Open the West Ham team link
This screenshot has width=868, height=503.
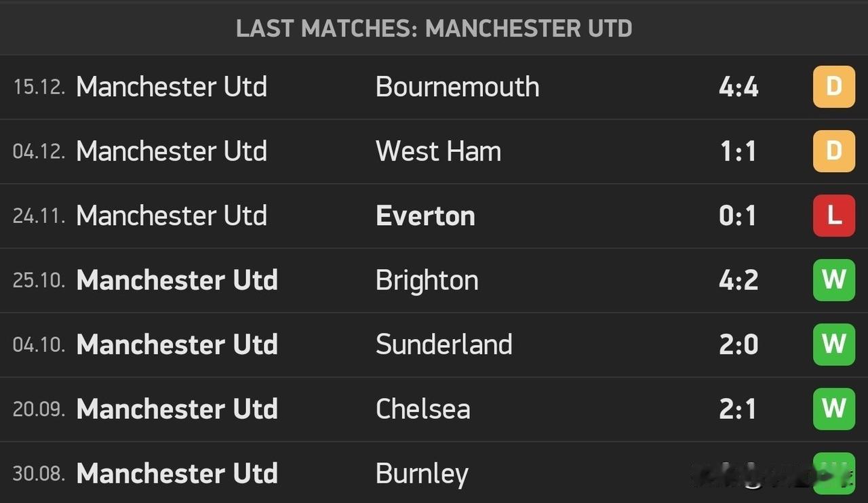click(438, 151)
